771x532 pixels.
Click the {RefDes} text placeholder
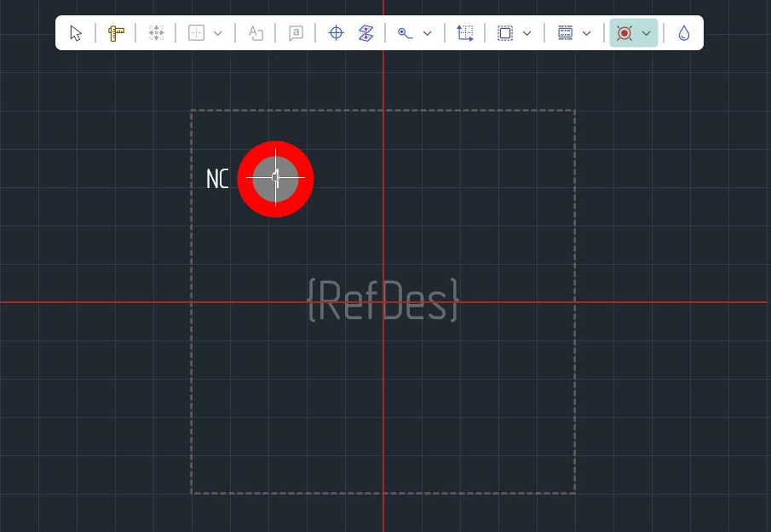(383, 300)
